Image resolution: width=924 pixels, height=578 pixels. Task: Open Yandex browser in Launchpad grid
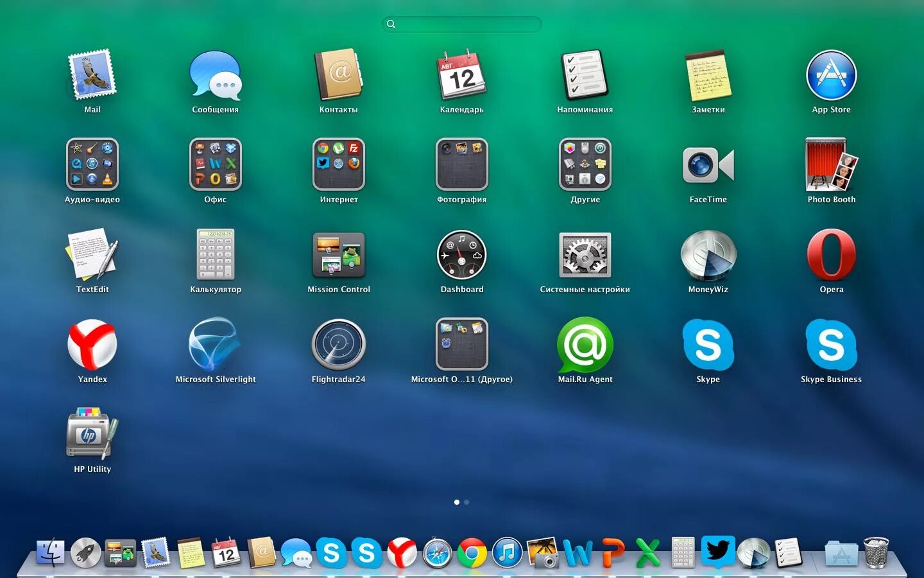tap(92, 345)
